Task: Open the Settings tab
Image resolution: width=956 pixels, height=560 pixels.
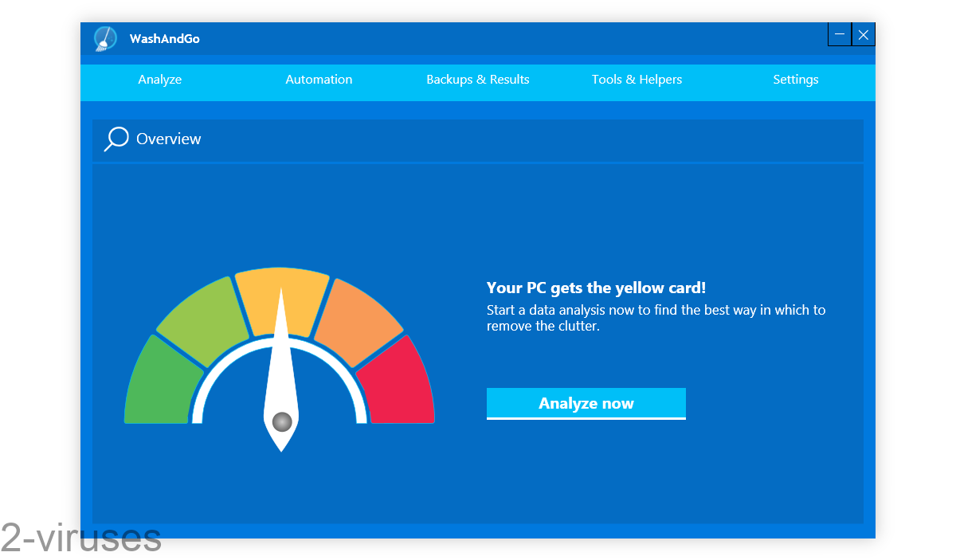Action: tap(796, 80)
